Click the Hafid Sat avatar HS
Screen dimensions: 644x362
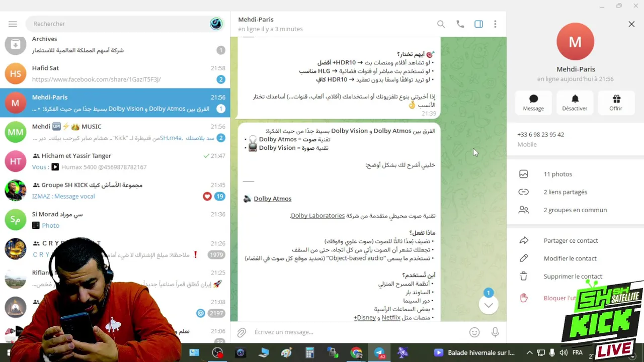click(16, 73)
